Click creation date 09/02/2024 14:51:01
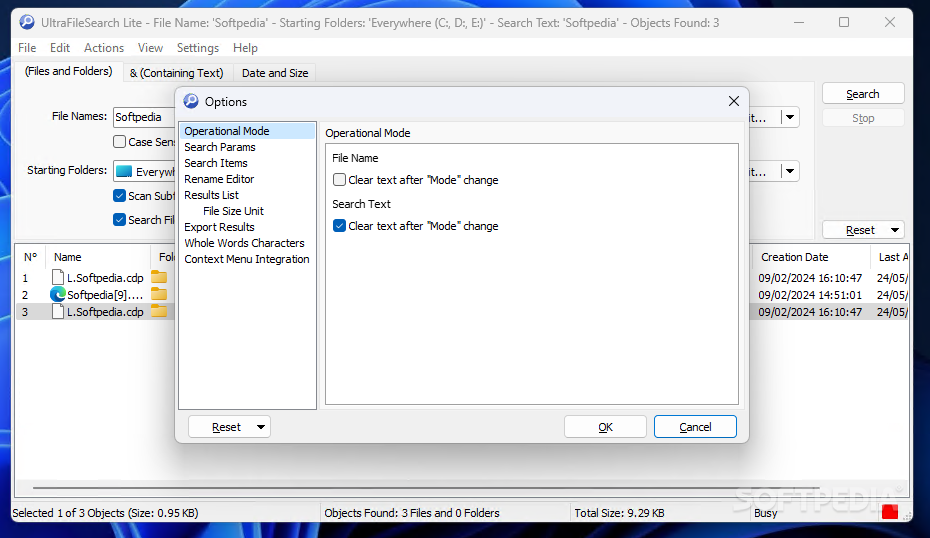Viewport: 930px width, 538px height. (x=810, y=295)
